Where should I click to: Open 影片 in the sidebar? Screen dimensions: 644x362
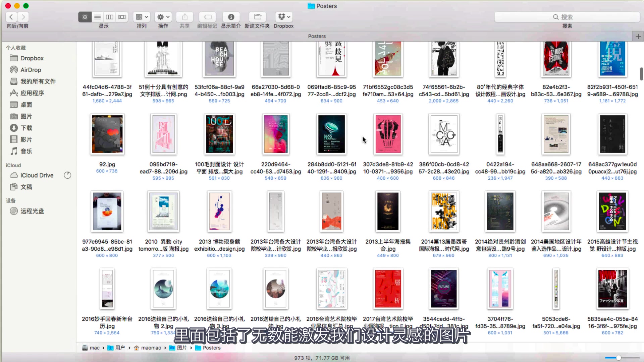tap(26, 140)
